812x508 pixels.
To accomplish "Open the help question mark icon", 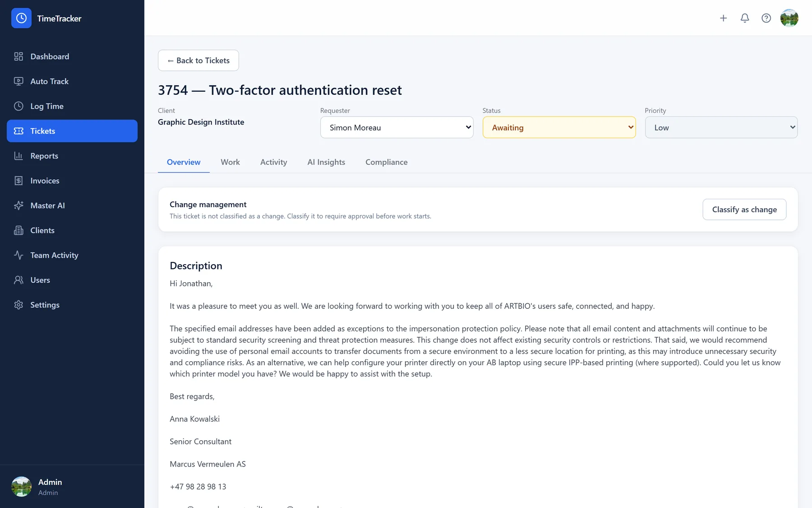I will pyautogui.click(x=766, y=18).
